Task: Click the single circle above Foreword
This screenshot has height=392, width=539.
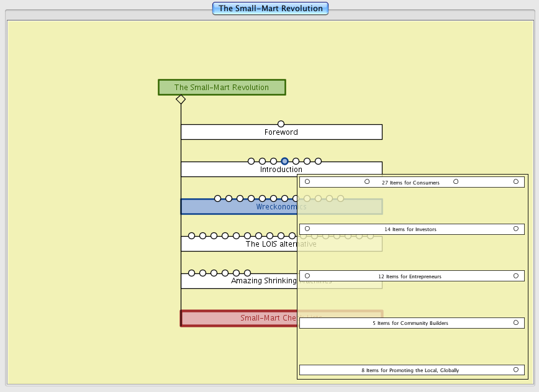Action: tap(281, 124)
